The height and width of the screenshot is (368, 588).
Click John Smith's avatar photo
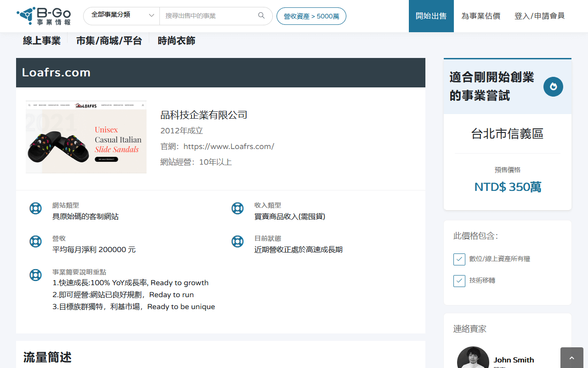pyautogui.click(x=473, y=357)
